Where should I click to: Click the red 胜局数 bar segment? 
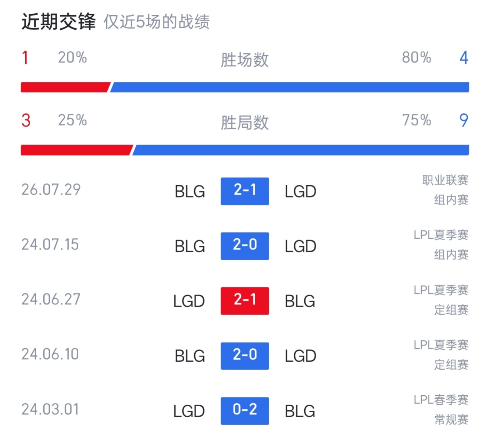coord(77,150)
